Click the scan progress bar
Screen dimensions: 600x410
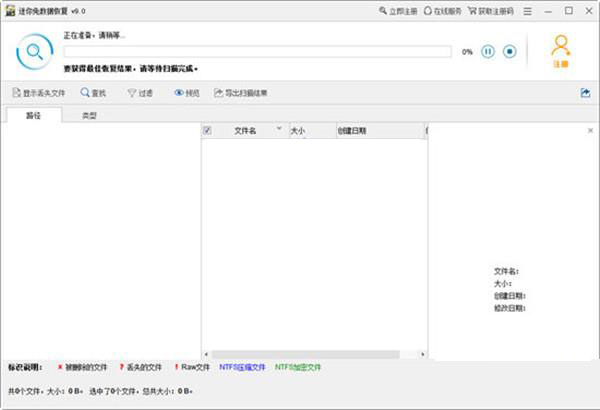(x=258, y=52)
